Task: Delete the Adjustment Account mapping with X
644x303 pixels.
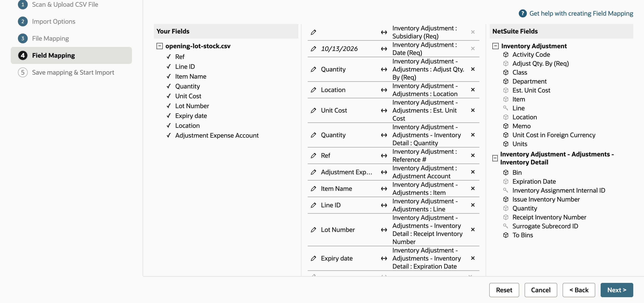Action: pyautogui.click(x=473, y=172)
